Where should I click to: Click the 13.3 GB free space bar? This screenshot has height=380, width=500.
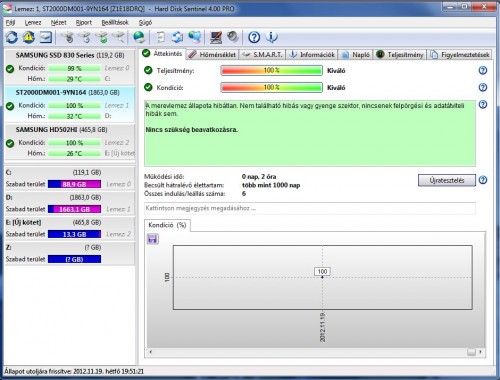74,234
